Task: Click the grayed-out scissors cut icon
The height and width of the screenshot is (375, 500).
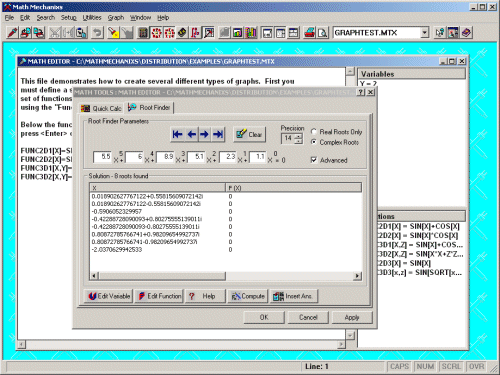Action: 55,33
